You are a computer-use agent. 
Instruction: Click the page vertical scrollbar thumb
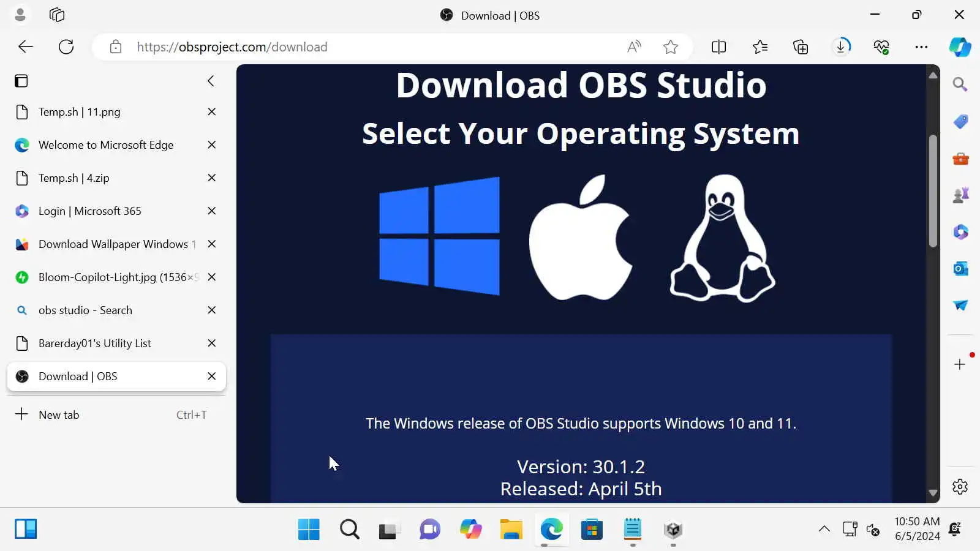(933, 190)
